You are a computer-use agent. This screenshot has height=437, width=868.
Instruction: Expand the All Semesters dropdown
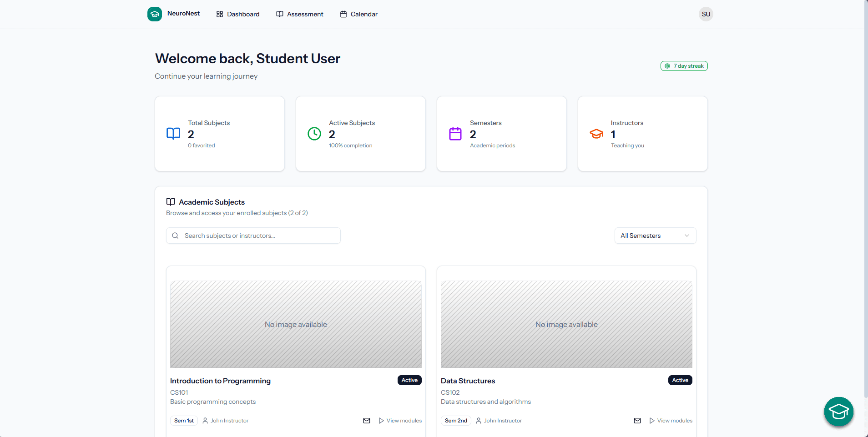[x=655, y=236]
